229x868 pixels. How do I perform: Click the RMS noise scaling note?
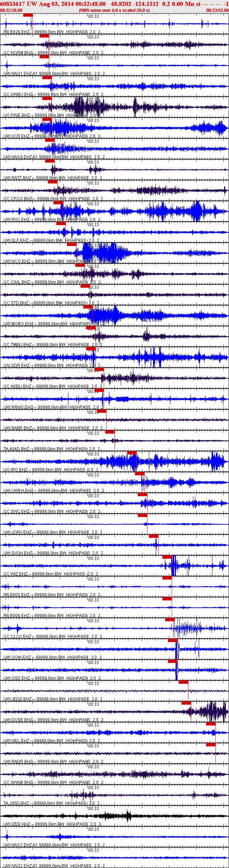114,10
